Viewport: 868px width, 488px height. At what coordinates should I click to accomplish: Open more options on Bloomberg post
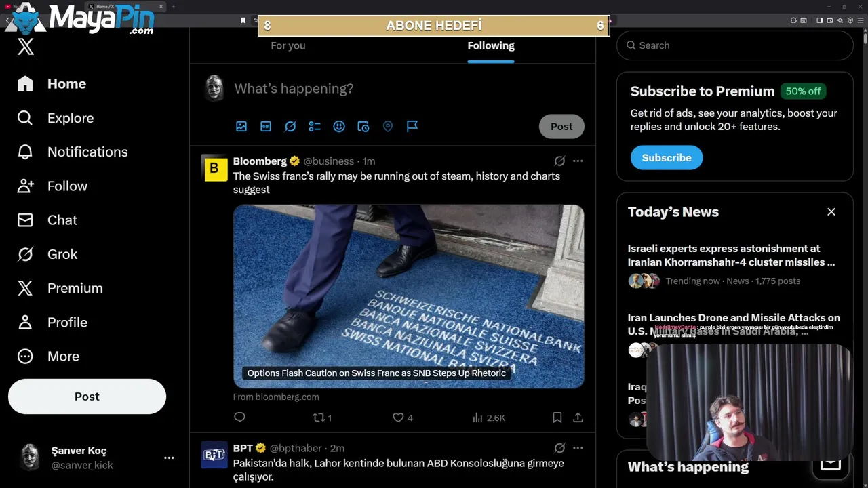coord(578,161)
